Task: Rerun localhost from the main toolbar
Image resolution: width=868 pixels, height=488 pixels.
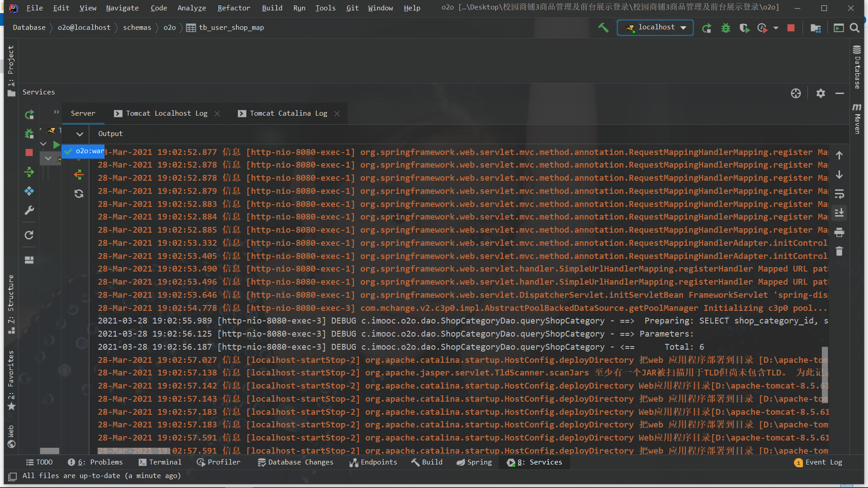Action: coord(707,28)
